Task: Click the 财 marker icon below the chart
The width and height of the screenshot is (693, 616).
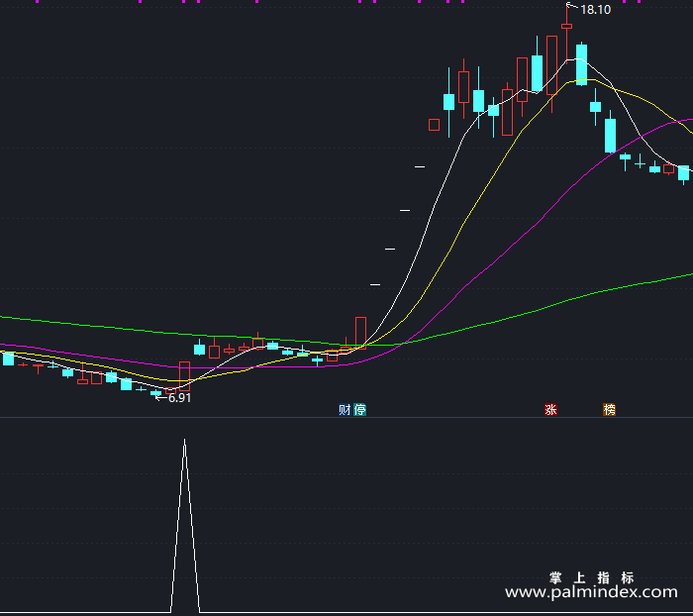Action: pyautogui.click(x=345, y=410)
